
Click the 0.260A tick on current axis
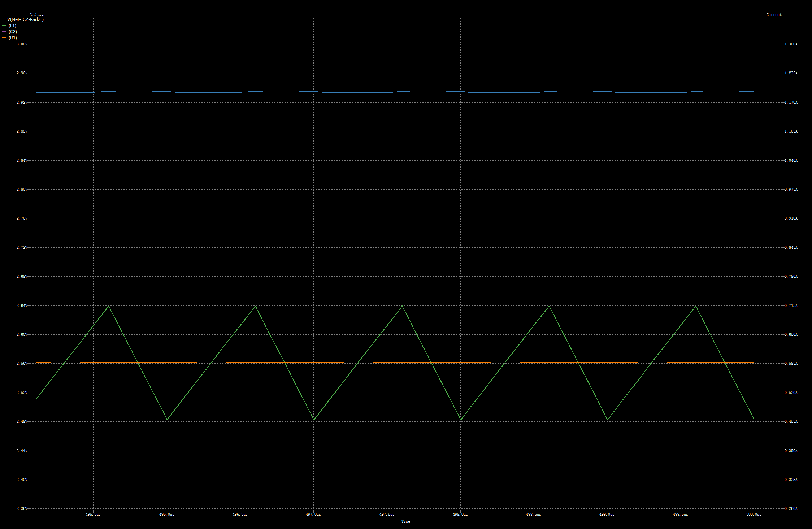(791, 509)
